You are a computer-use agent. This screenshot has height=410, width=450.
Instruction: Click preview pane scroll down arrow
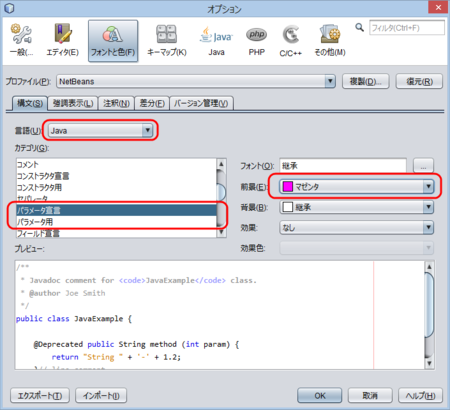tap(429, 363)
